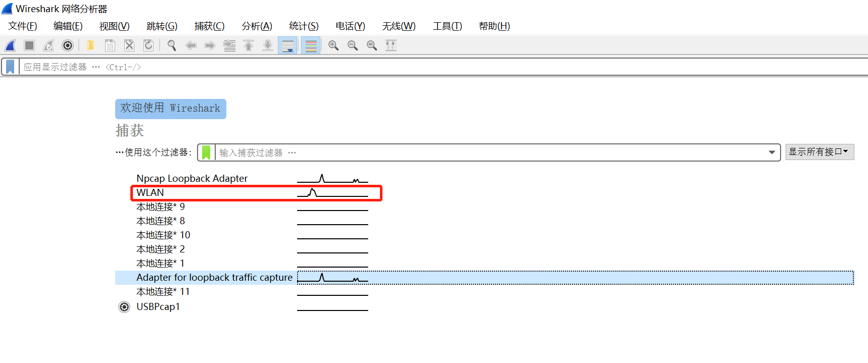Click the green capture filter bookmark icon
Image resolution: width=868 pixels, height=363 pixels.
pyautogui.click(x=206, y=152)
